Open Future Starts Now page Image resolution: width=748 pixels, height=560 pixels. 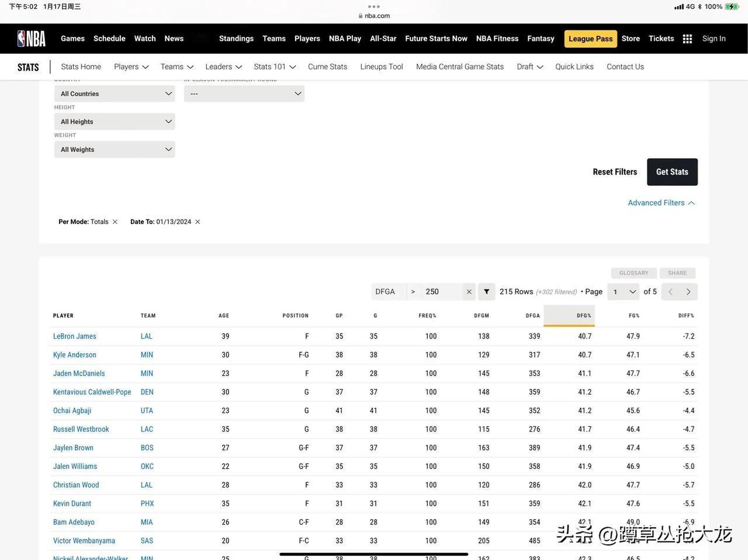(437, 39)
